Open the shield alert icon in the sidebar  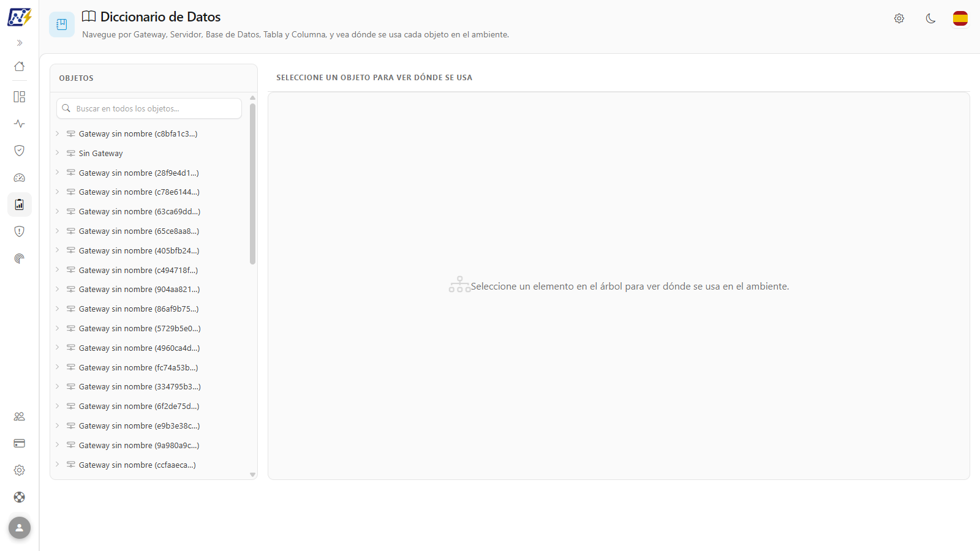(x=20, y=231)
